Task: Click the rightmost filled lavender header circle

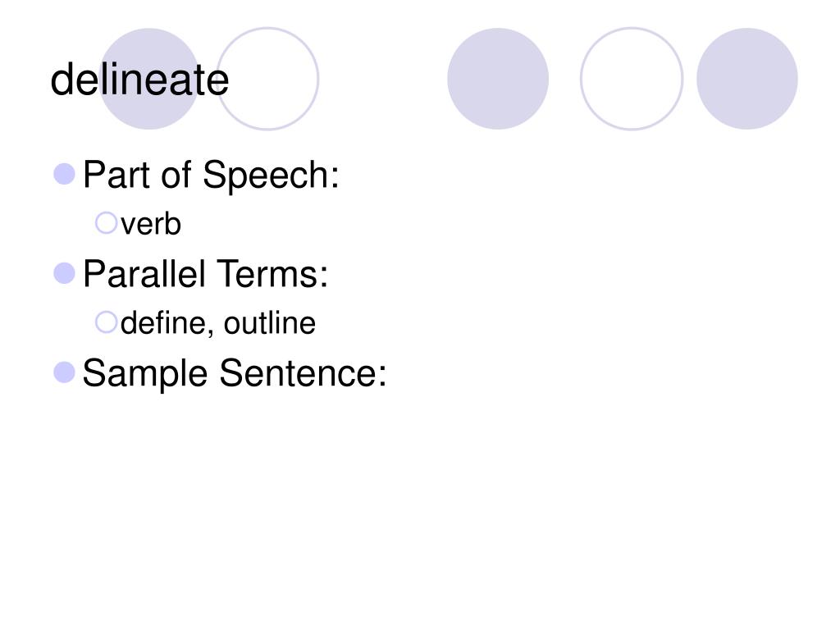Action: [x=747, y=79]
